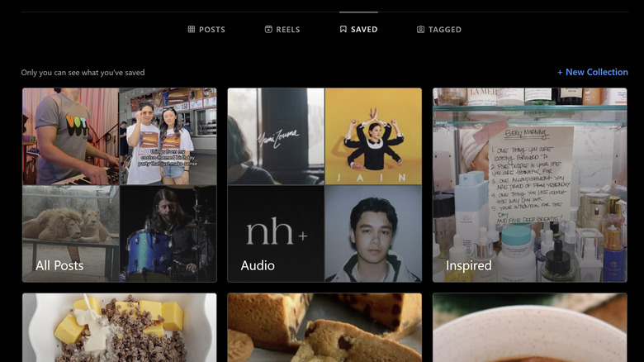
Task: Click the grid icon beside Posts
Action: pyautogui.click(x=192, y=29)
